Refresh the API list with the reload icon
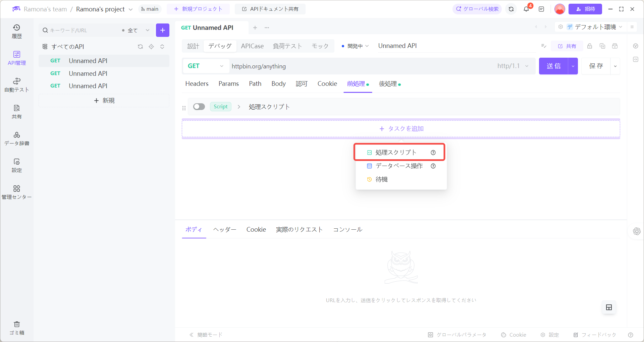 [x=140, y=47]
